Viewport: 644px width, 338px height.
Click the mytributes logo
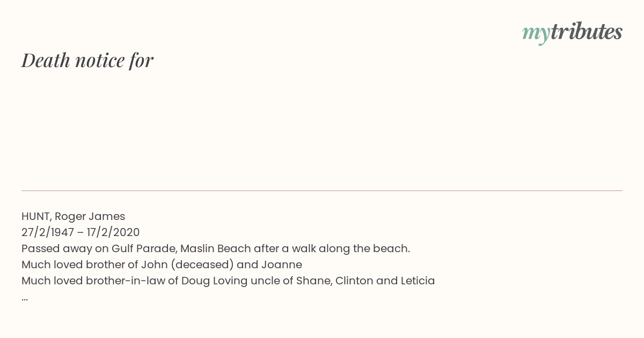point(572,33)
